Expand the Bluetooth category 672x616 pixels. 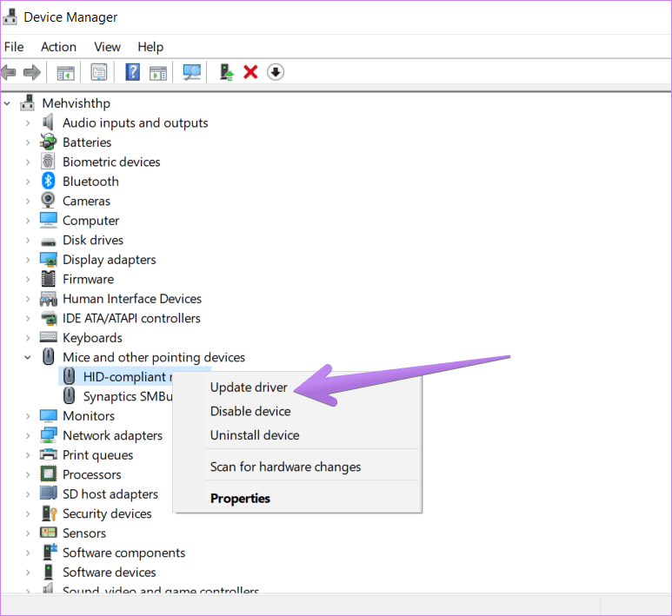point(28,182)
